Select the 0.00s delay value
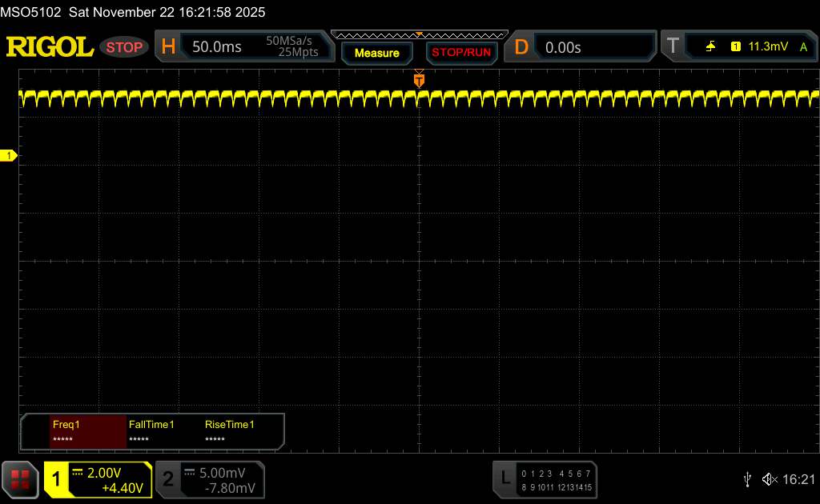The width and height of the screenshot is (820, 504). click(563, 47)
